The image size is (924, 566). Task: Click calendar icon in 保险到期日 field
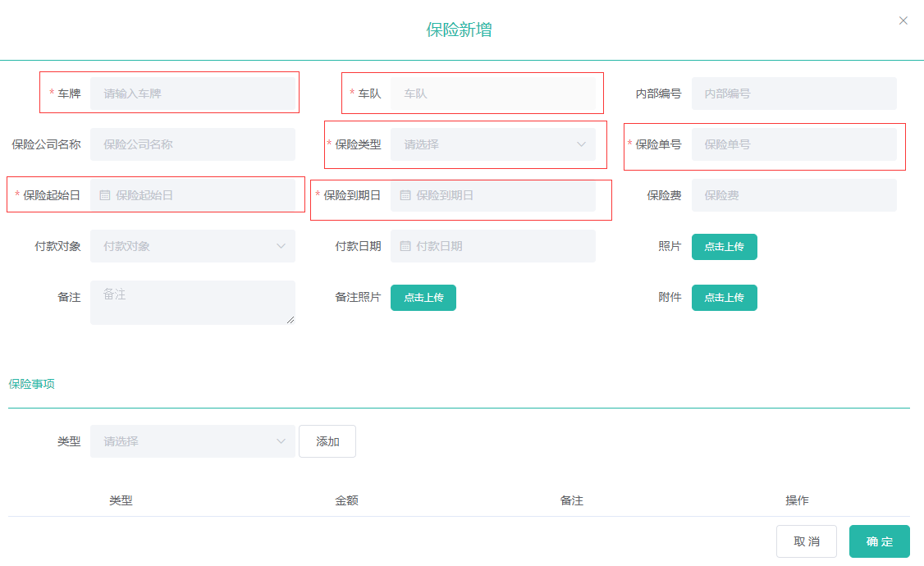point(405,195)
